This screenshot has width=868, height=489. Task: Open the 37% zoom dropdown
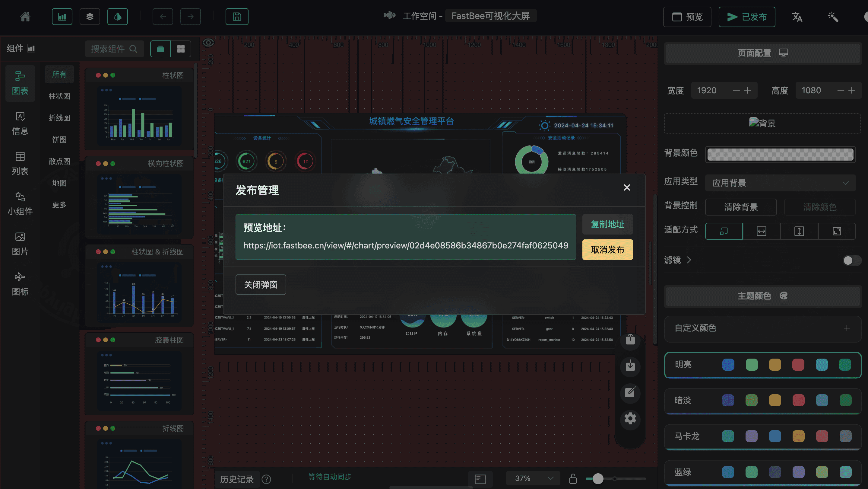click(533, 478)
